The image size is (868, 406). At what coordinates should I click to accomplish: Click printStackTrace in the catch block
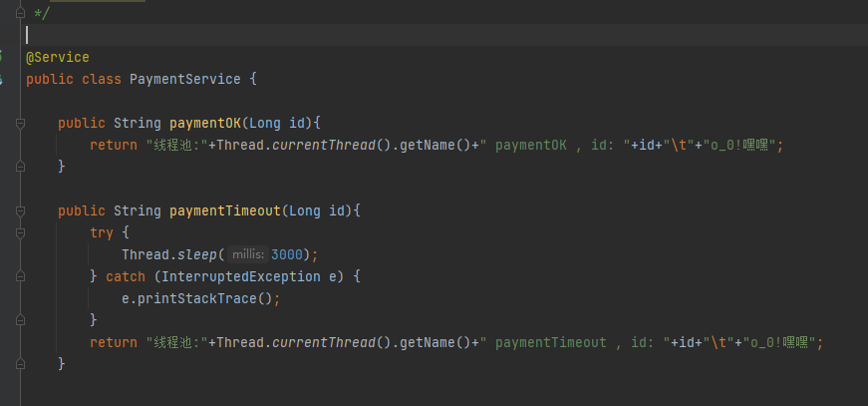point(200,298)
